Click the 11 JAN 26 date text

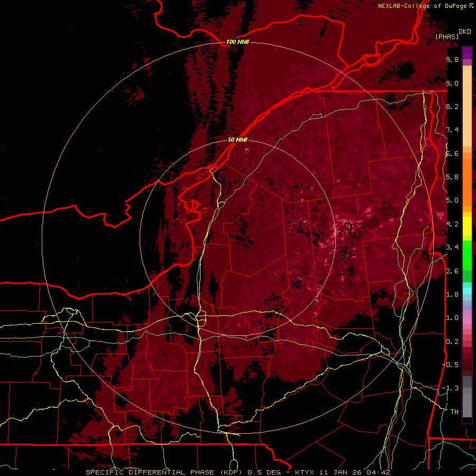pos(341,472)
